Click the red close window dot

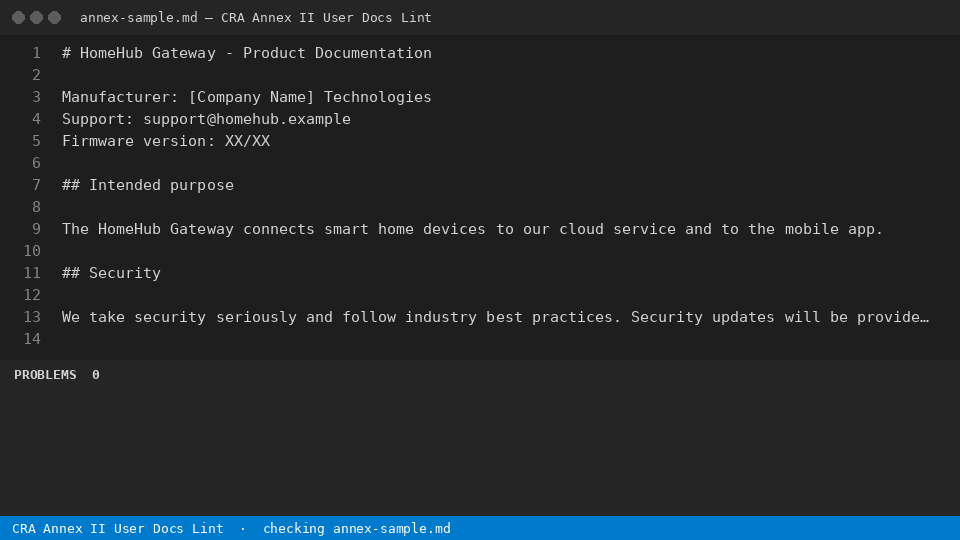[18, 18]
